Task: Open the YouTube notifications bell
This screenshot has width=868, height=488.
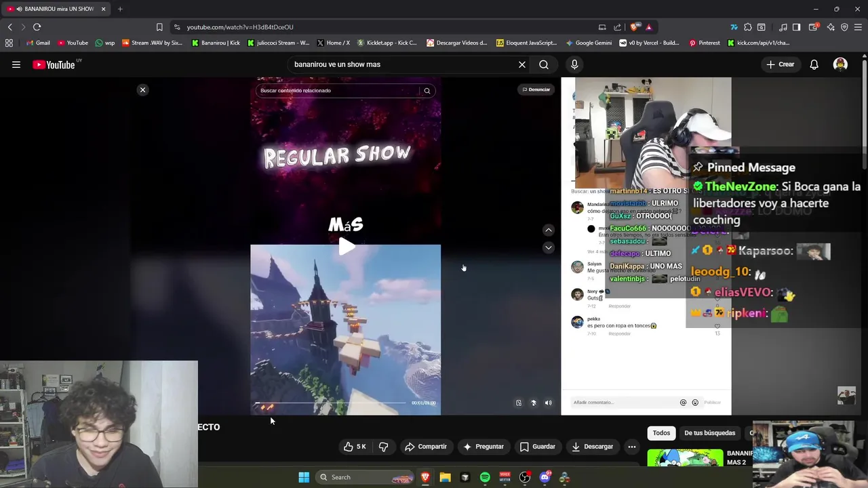Action: point(814,64)
